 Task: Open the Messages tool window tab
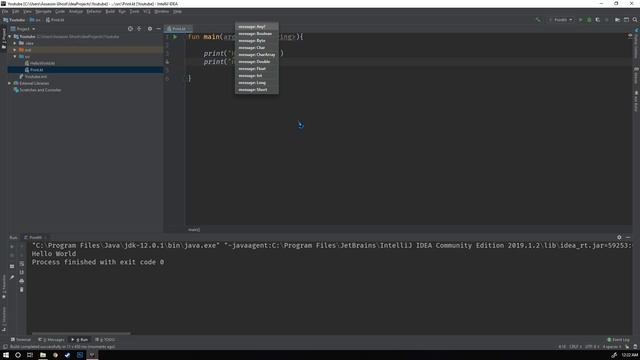51,340
